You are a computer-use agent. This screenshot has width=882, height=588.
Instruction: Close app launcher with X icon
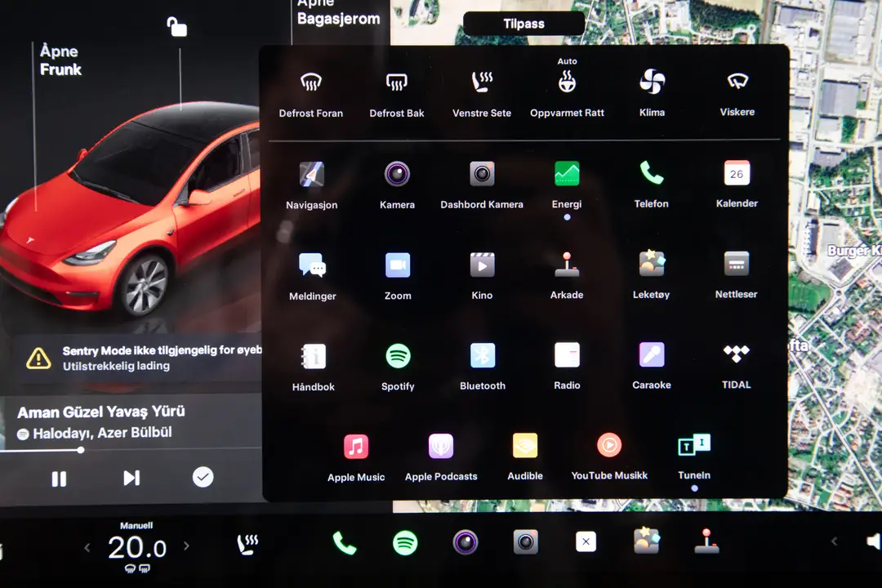coord(586,542)
